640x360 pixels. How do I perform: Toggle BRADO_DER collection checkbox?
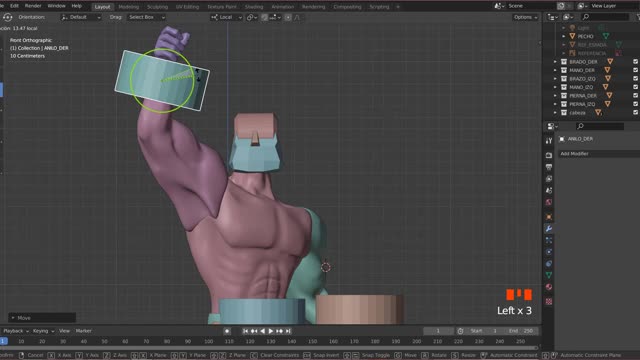click(x=636, y=62)
